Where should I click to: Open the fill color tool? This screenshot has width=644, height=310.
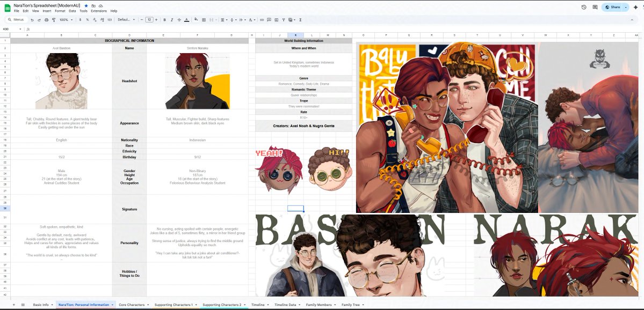196,20
